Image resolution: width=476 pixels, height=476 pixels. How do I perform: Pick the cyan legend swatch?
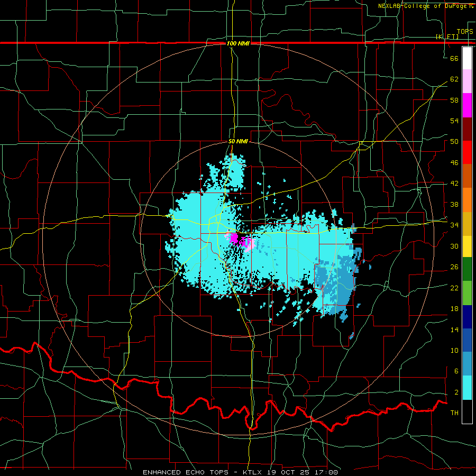point(467,388)
